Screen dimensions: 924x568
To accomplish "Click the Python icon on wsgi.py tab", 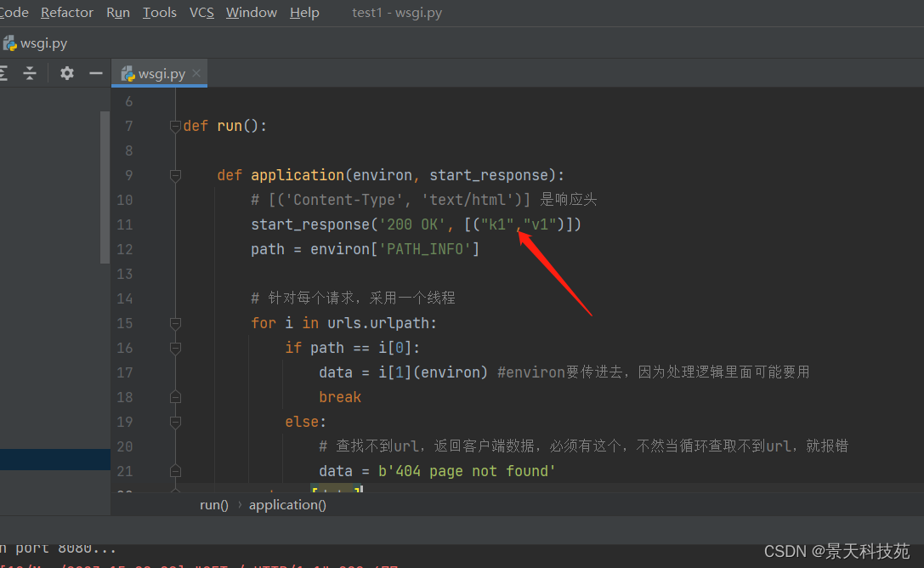I will (x=128, y=74).
